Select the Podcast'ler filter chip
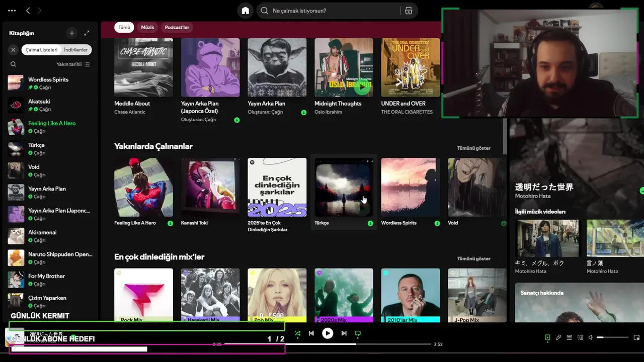 [x=177, y=27]
